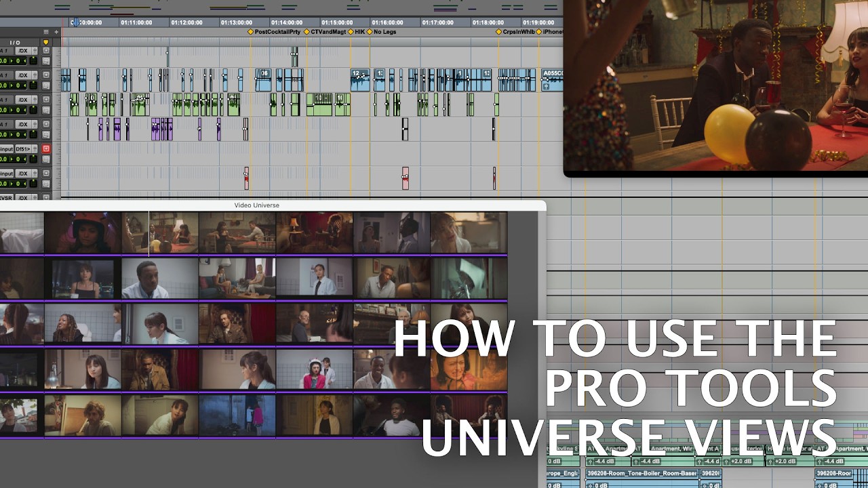Viewport: 868px width, 488px height.
Task: Open the input selector on the Df51> track
Action: [x=7, y=148]
